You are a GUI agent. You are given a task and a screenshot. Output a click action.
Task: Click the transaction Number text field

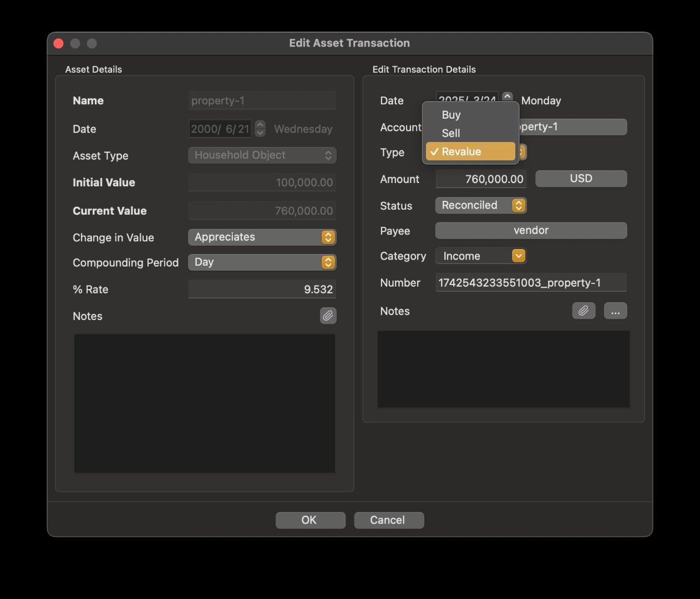click(531, 283)
